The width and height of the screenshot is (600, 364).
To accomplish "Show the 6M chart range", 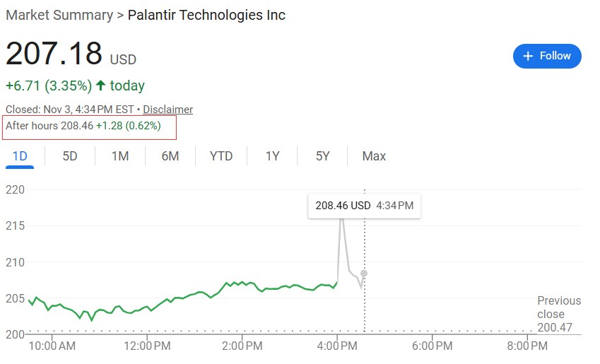I will (x=170, y=156).
